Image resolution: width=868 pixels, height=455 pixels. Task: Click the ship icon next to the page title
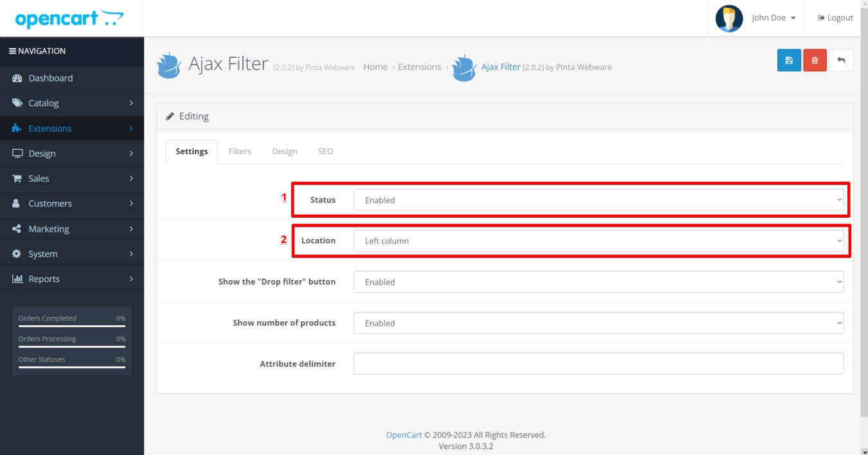click(169, 65)
